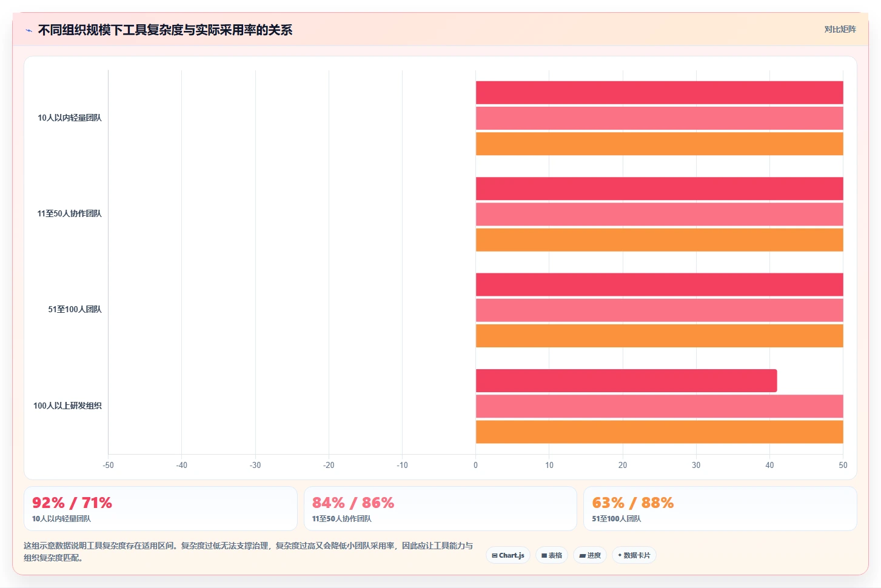Click the shorter dark red bar for 100人以上研发组织

(x=626, y=381)
